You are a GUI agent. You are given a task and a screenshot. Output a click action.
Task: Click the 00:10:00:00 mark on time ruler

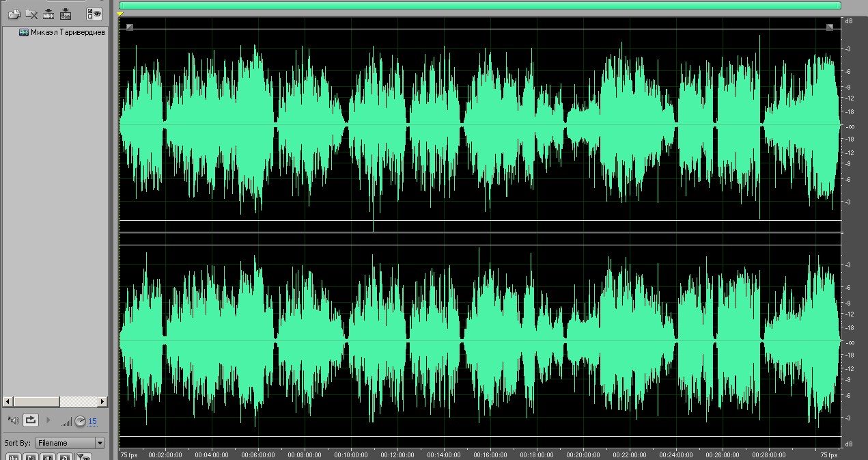tap(351, 455)
